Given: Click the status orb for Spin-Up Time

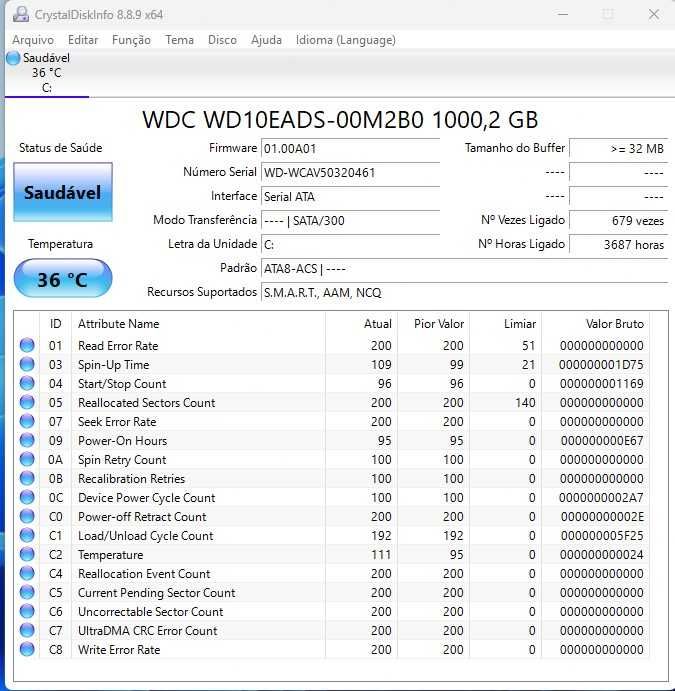Looking at the screenshot, I should 27,364.
